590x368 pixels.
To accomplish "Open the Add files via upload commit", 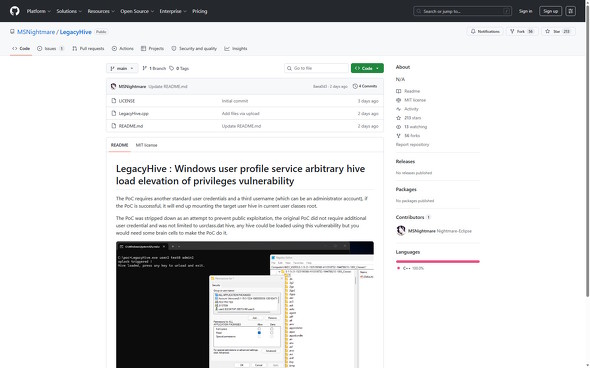I will pyautogui.click(x=240, y=113).
